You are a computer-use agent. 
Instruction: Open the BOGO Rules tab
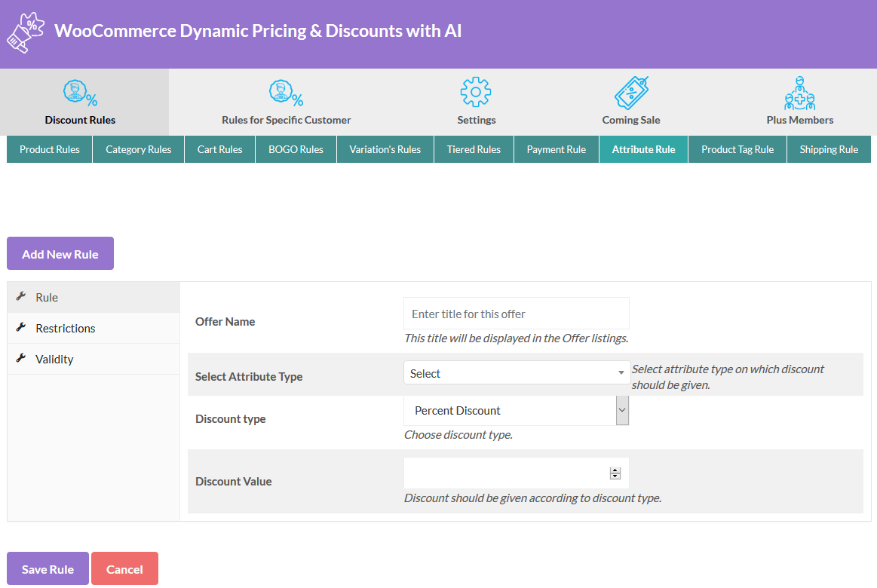tap(295, 149)
